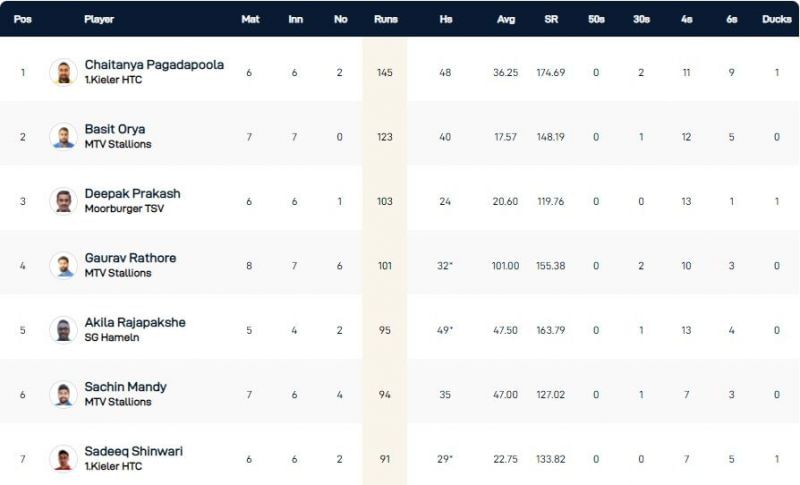Viewport: 800px width, 485px height.
Task: Click Gaurav Rathore's avatar icon
Action: 63,265
